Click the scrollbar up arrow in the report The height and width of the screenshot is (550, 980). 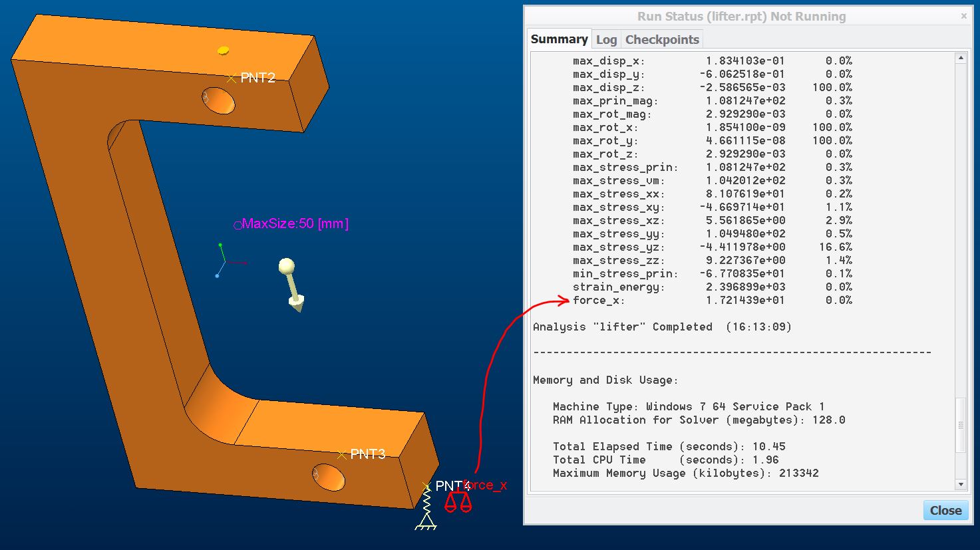pyautogui.click(x=962, y=58)
